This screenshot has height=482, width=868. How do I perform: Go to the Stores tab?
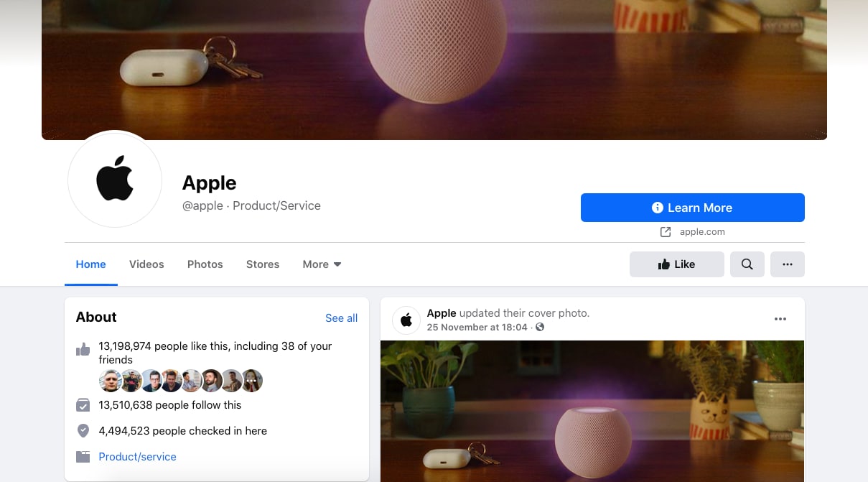pyautogui.click(x=263, y=264)
